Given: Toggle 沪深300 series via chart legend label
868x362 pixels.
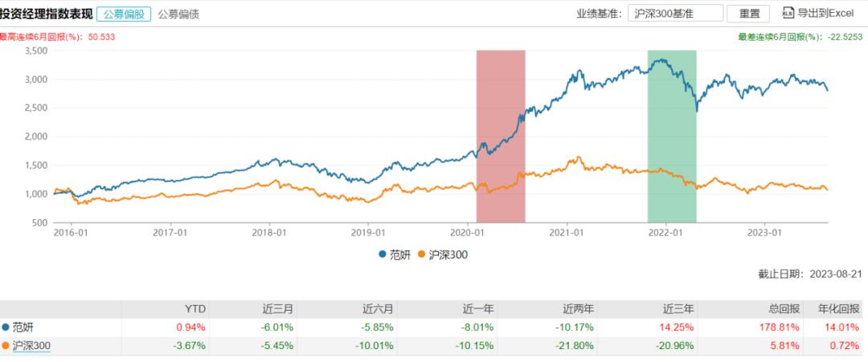Looking at the screenshot, I should (x=448, y=254).
